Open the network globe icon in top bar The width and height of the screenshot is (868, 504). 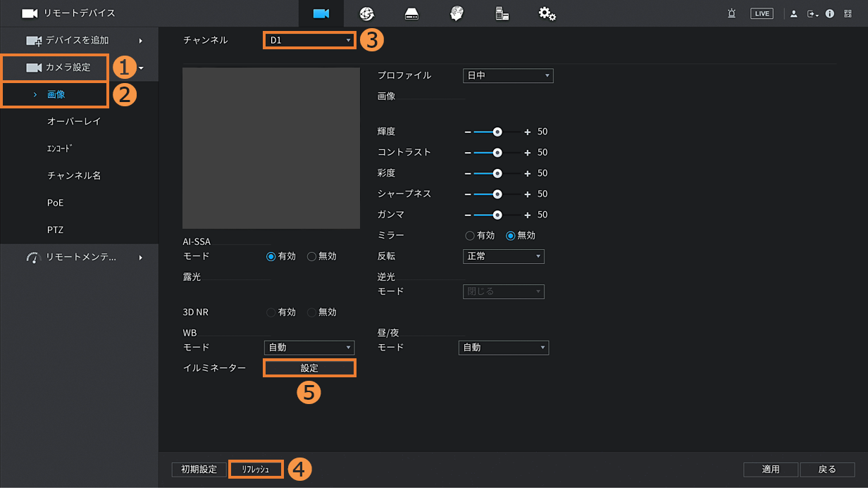coord(366,13)
